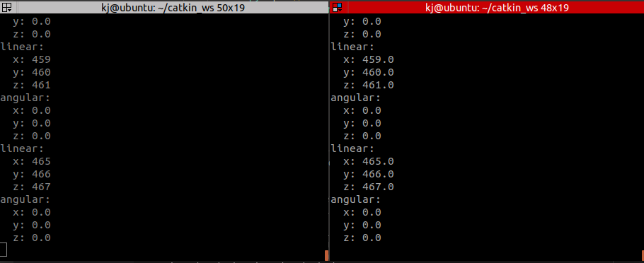Select "x: 459.0" in the right pane
This screenshot has width=644, height=263.
click(369, 59)
